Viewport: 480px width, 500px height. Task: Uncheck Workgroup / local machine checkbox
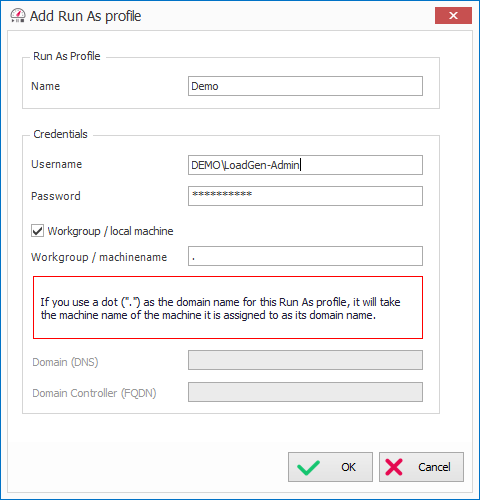pos(37,231)
